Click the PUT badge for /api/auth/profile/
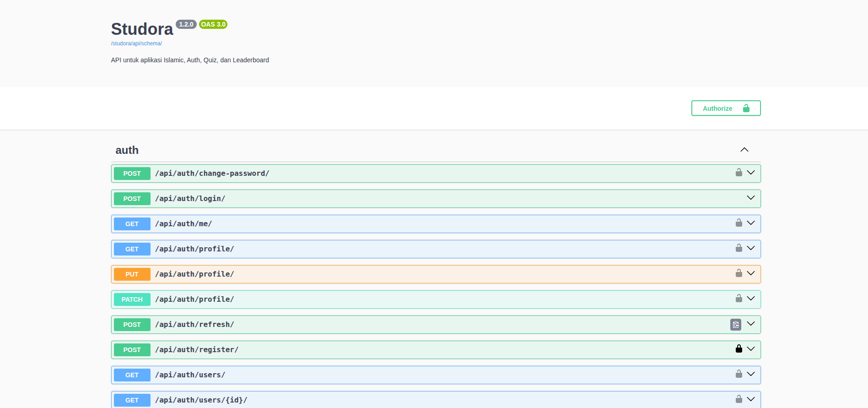The image size is (868, 408). point(132,274)
